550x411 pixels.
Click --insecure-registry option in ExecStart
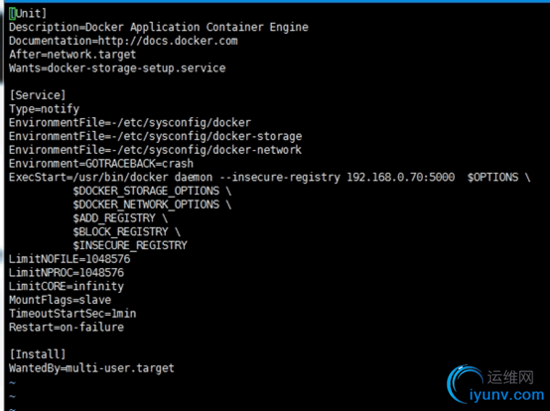click(280, 177)
